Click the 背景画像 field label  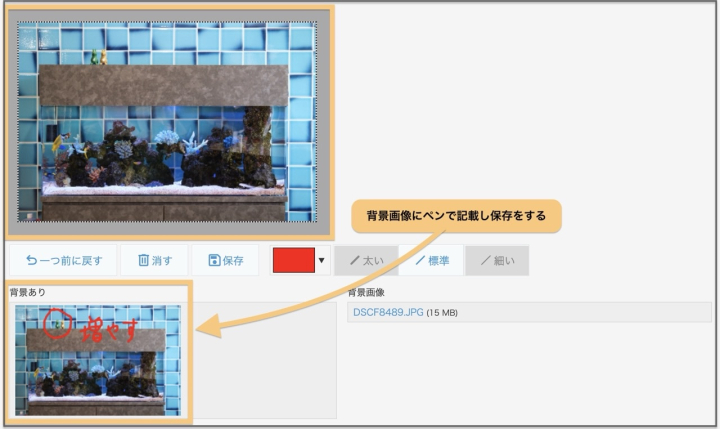pos(365,292)
